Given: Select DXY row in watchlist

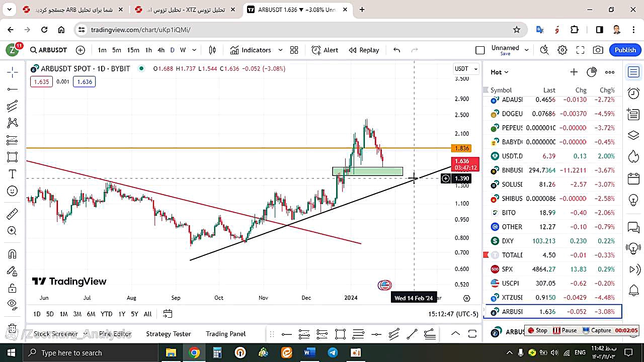Looking at the screenshot, I should tap(552, 241).
